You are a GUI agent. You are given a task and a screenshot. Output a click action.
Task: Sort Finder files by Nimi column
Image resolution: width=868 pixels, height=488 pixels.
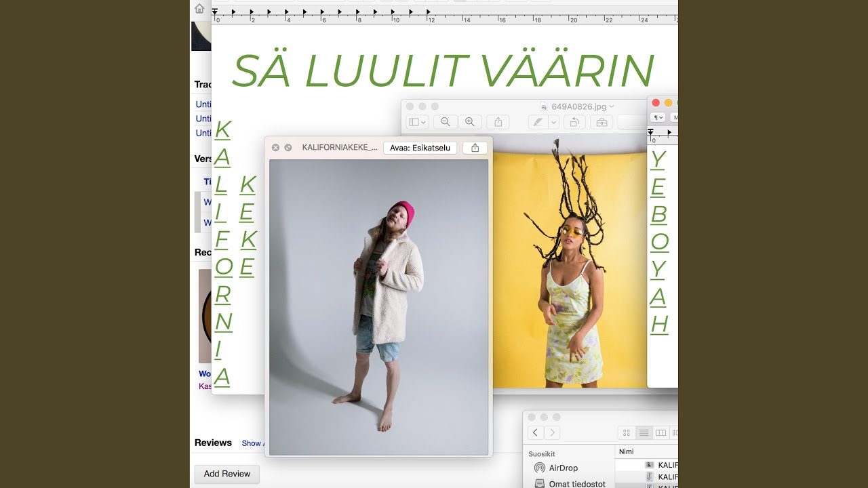(647, 451)
